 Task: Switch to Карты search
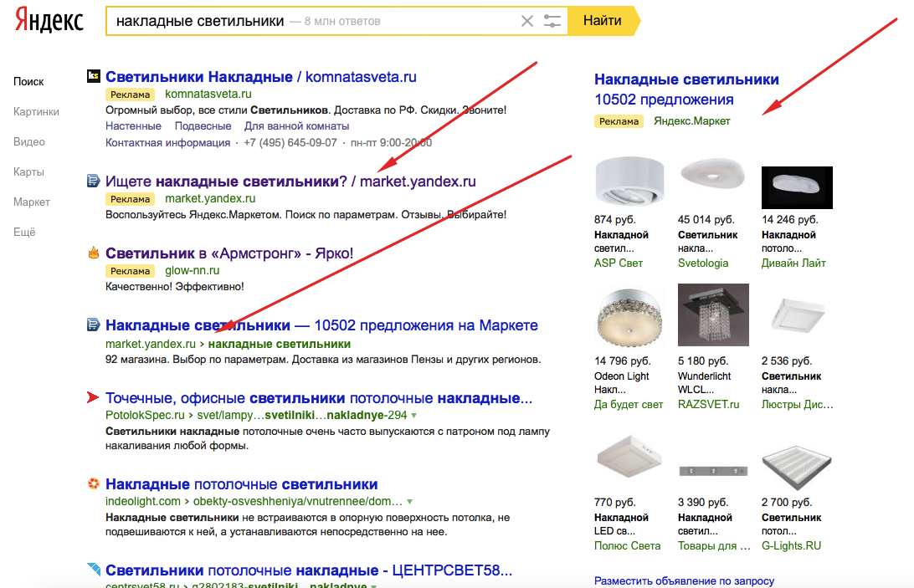pos(28,172)
